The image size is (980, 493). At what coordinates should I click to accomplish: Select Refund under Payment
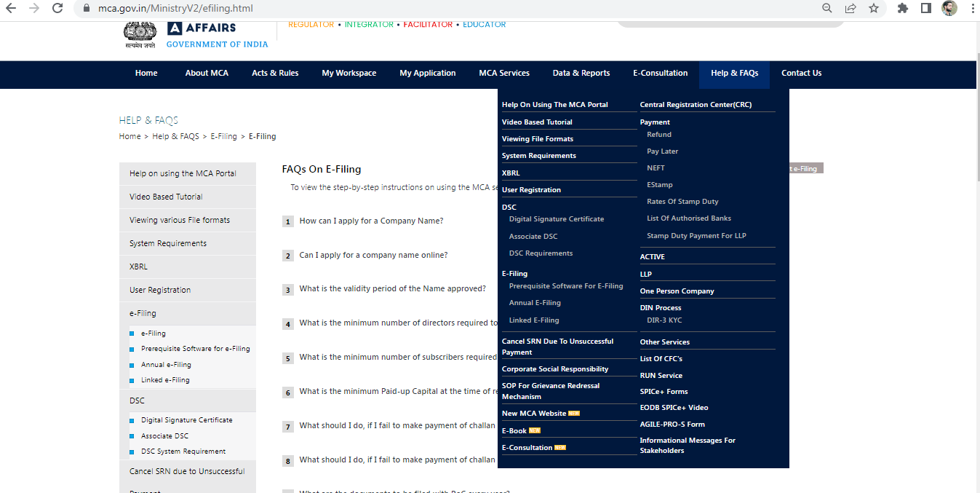(659, 135)
